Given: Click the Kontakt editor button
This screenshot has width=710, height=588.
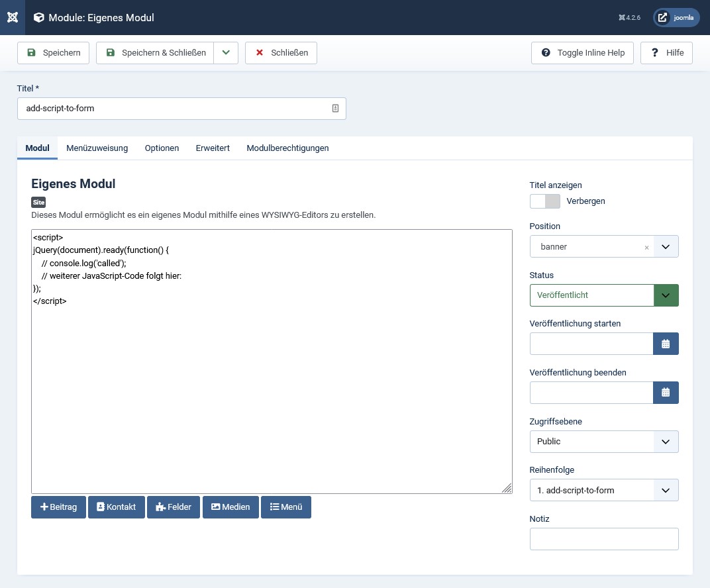Looking at the screenshot, I should (x=117, y=507).
